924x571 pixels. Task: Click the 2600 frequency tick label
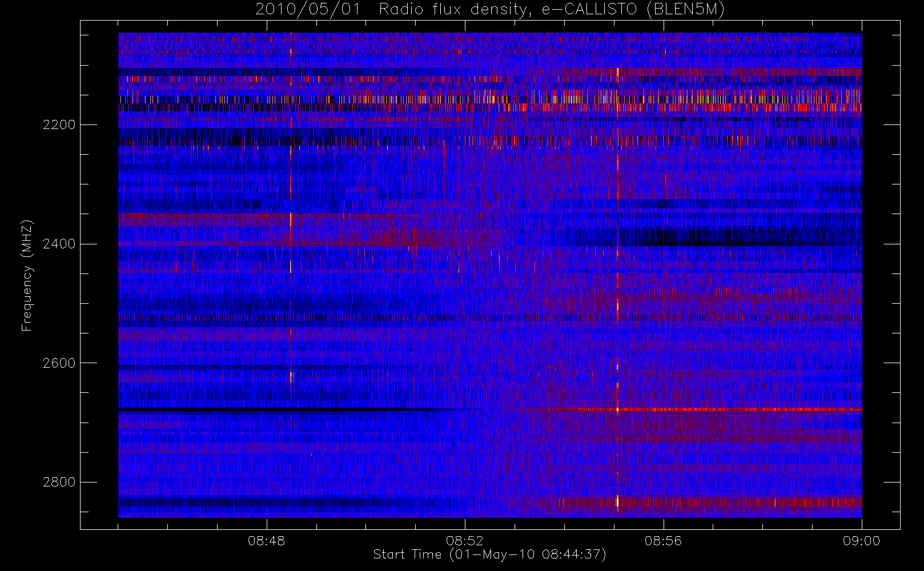tap(59, 364)
